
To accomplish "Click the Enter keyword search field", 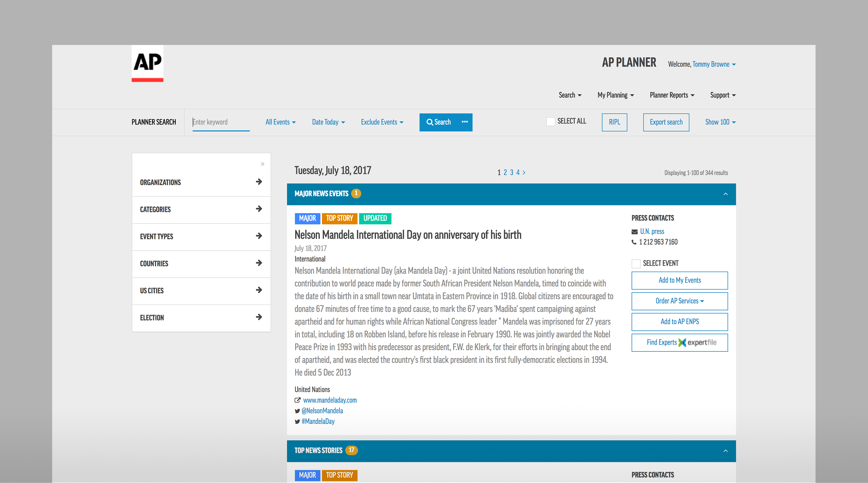I will (x=221, y=122).
